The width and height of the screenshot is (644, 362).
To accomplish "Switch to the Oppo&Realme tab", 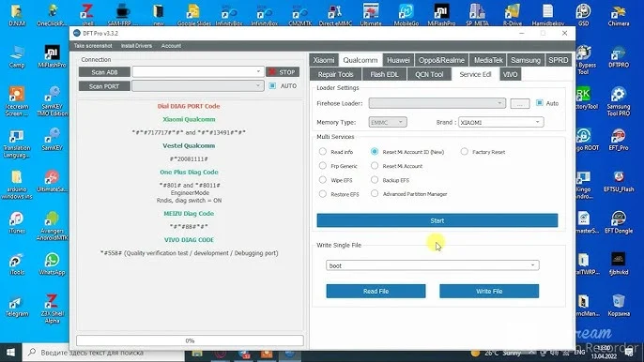I will pyautogui.click(x=441, y=60).
